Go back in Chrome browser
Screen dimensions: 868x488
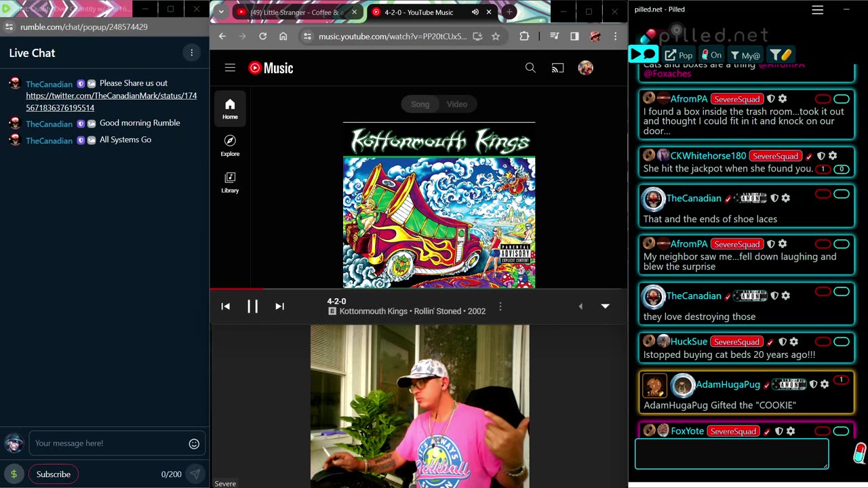tap(222, 37)
